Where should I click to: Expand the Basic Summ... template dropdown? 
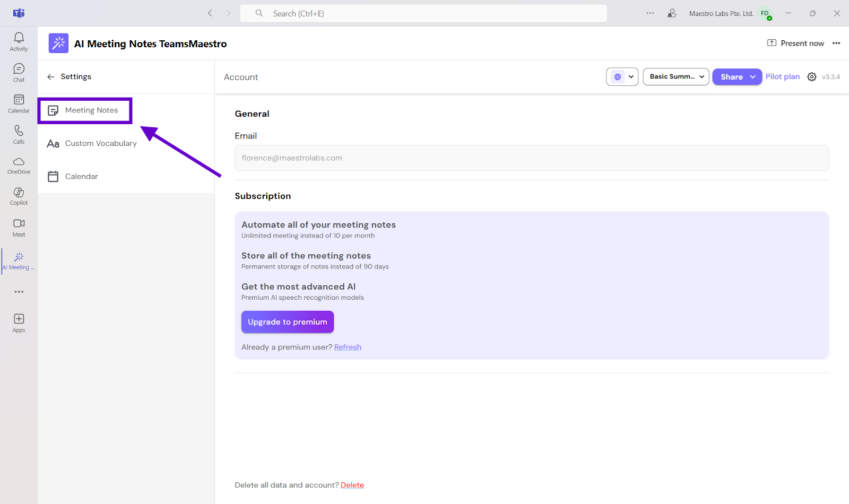[676, 77]
